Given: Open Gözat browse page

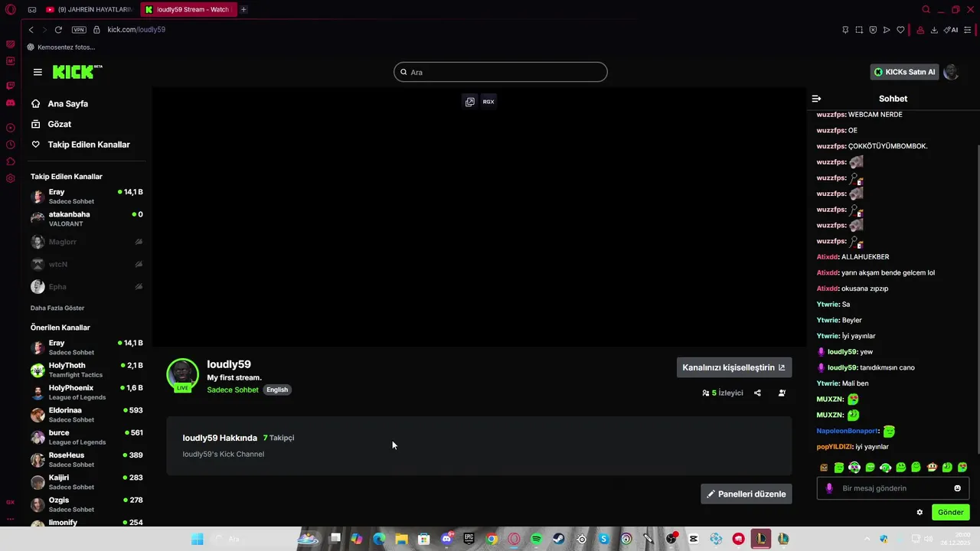Looking at the screenshot, I should pyautogui.click(x=60, y=124).
